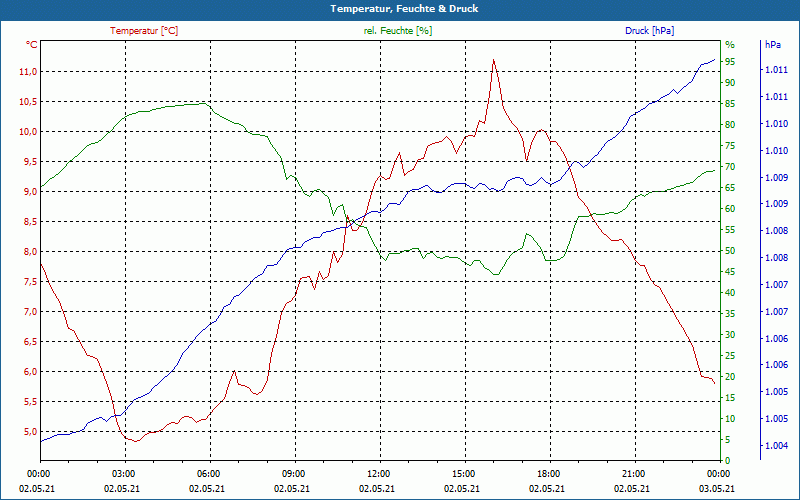Click the '10,5' temperature axis value
Viewport: 800px width, 500px height.
(28, 102)
